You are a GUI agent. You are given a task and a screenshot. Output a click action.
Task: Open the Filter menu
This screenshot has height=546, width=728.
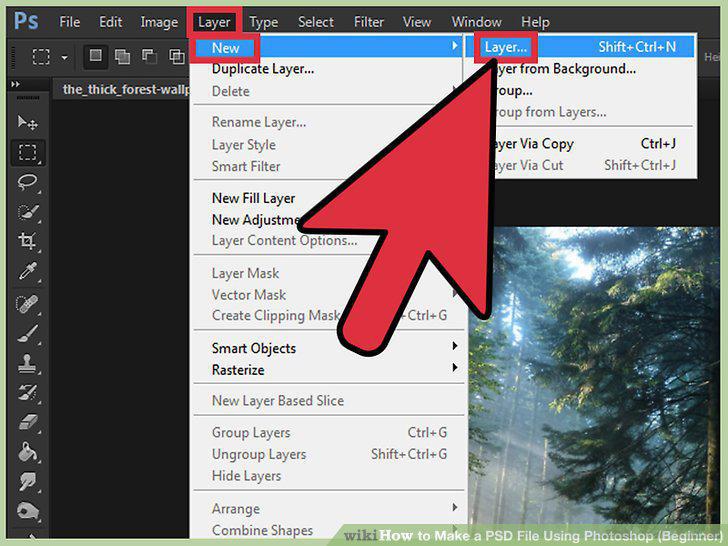click(369, 22)
